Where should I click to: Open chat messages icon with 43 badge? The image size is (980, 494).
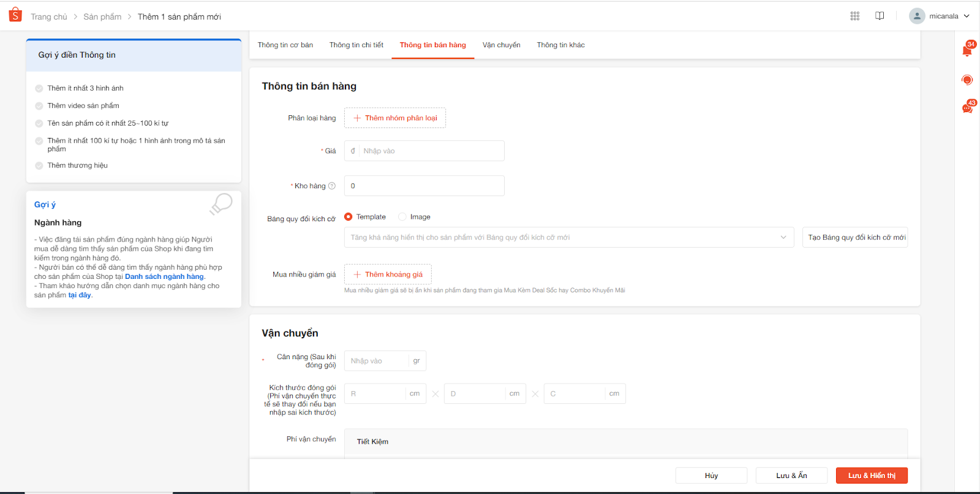coord(967,108)
